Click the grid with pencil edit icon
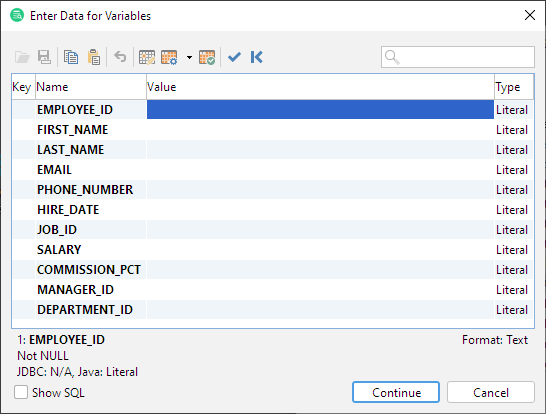 (x=147, y=57)
